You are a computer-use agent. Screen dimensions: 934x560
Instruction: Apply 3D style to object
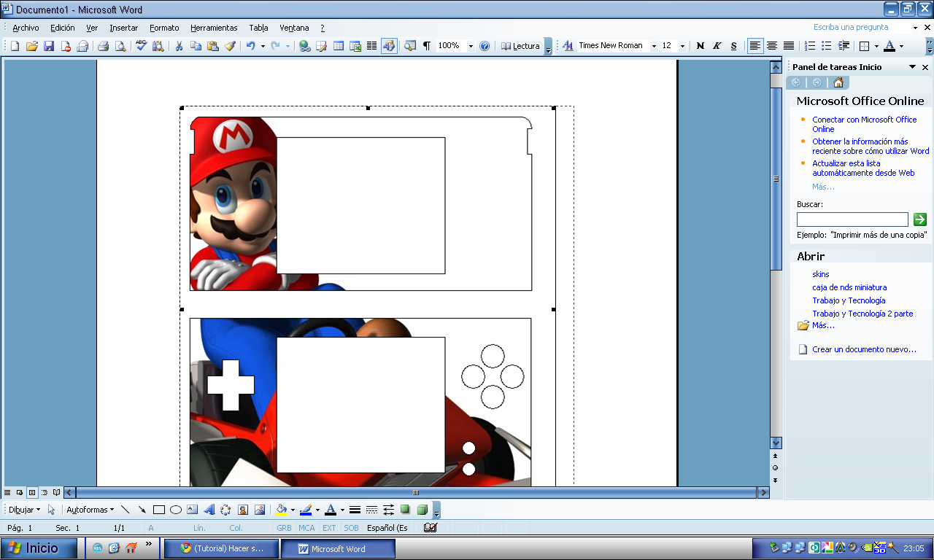tap(422, 510)
